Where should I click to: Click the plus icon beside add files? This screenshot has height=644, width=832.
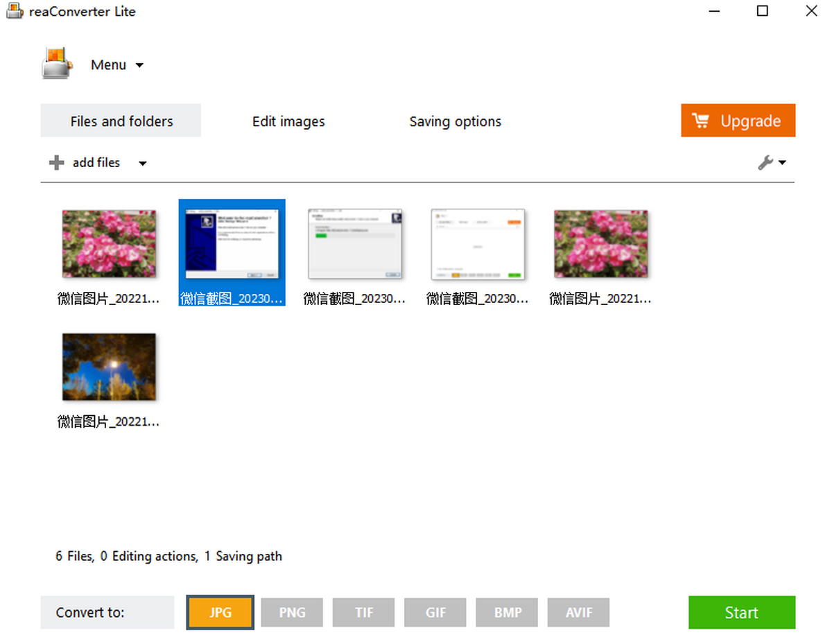click(56, 163)
